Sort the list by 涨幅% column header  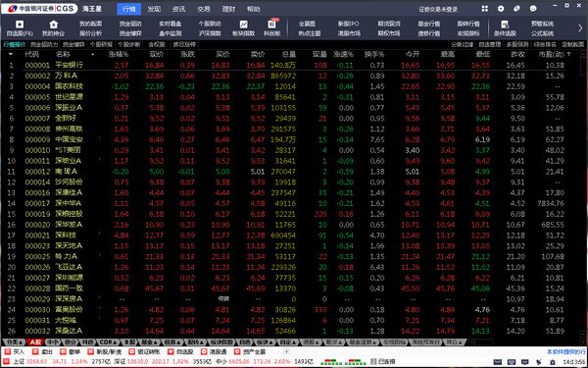coord(119,54)
